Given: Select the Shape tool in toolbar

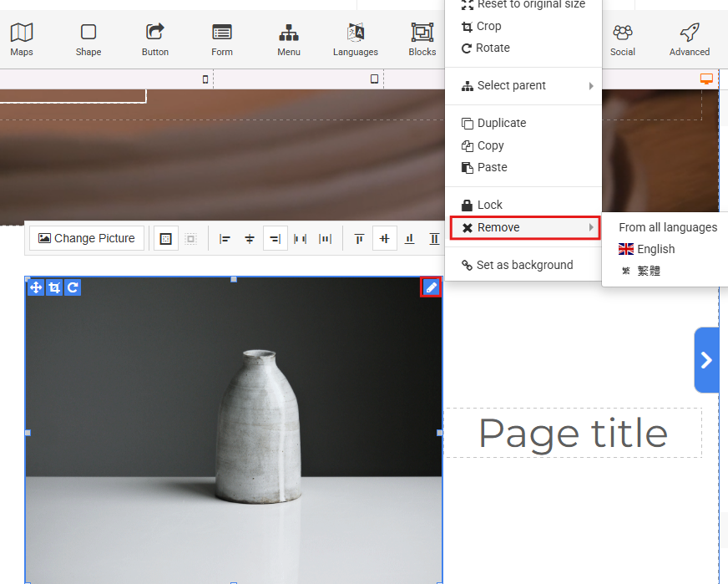Looking at the screenshot, I should click(88, 39).
